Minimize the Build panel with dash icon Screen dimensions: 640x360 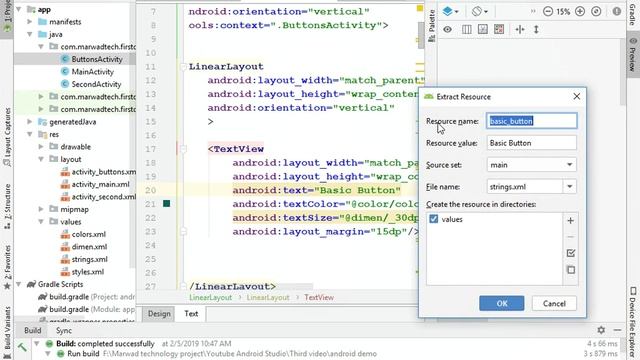tap(618, 330)
